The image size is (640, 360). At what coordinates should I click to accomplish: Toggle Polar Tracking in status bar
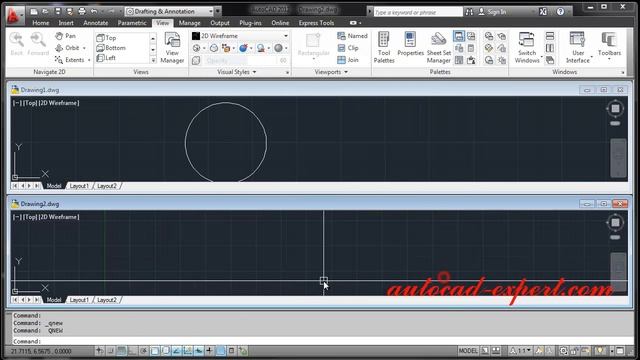(144, 351)
